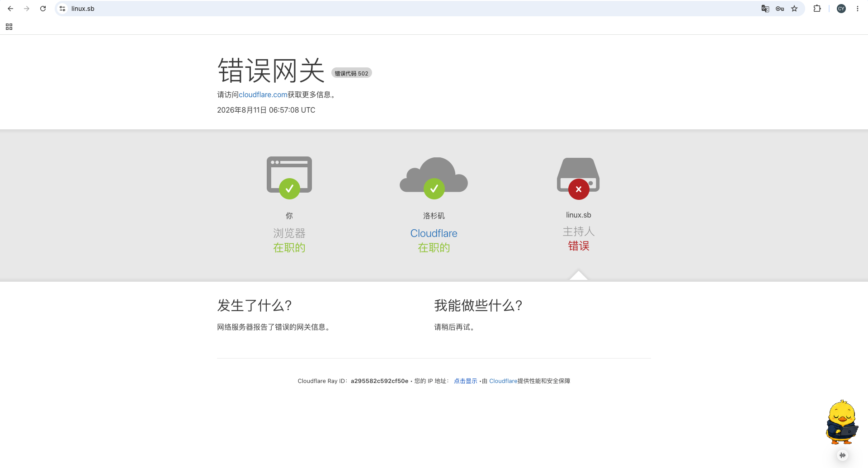Open the CY profile avatar
The image size is (868, 468).
pyautogui.click(x=841, y=9)
